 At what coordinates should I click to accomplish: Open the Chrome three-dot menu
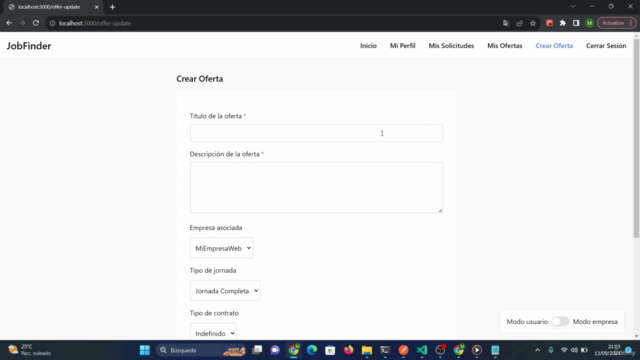coord(631,23)
